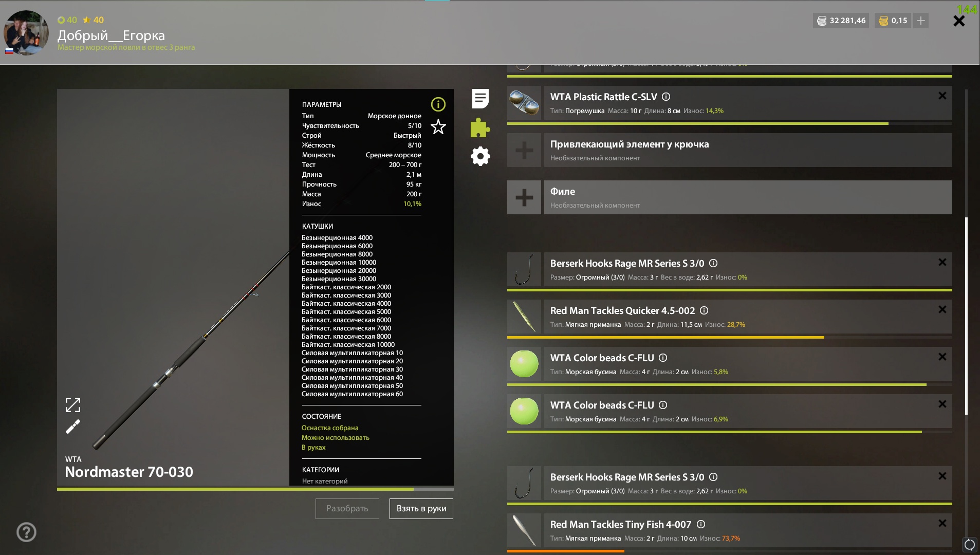Expand rod image to fullscreen
The image size is (980, 555).
73,405
